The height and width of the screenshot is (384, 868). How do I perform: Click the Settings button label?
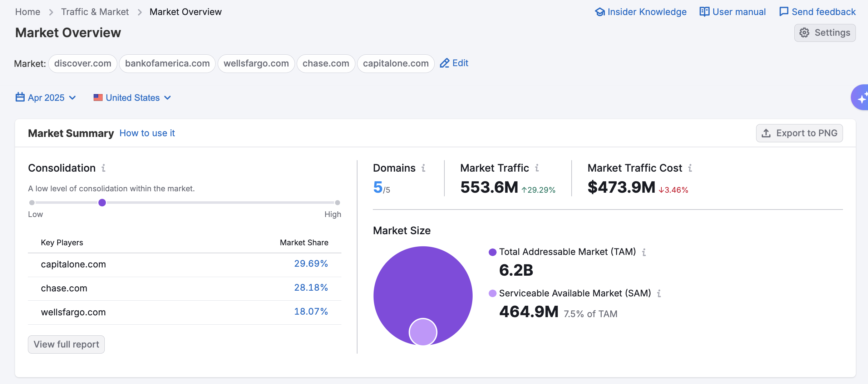[x=832, y=33]
